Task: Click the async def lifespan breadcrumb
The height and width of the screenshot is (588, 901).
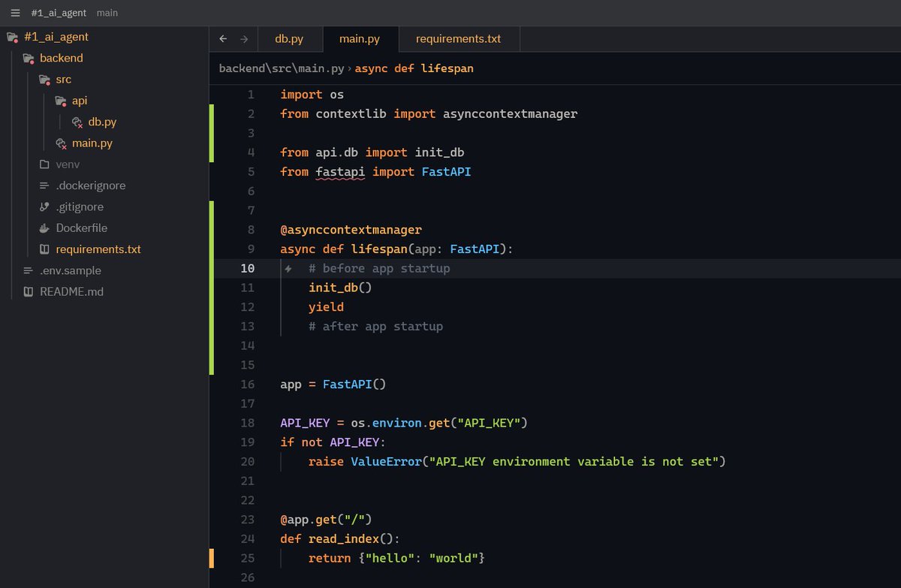Action: pos(414,68)
